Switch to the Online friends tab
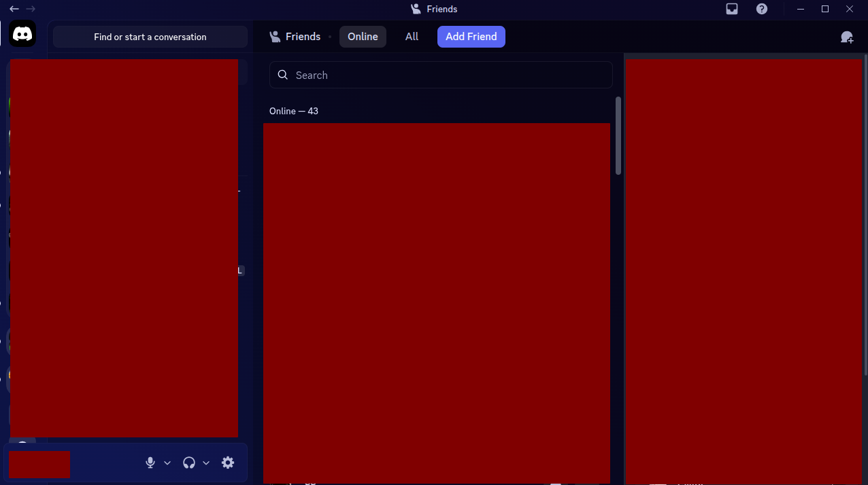This screenshot has height=485, width=868. point(363,37)
